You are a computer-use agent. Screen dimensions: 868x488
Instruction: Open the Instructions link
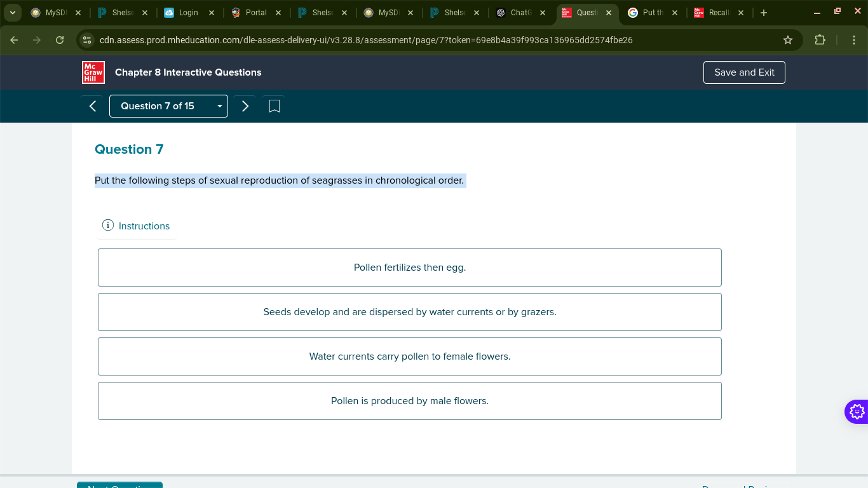click(x=144, y=226)
